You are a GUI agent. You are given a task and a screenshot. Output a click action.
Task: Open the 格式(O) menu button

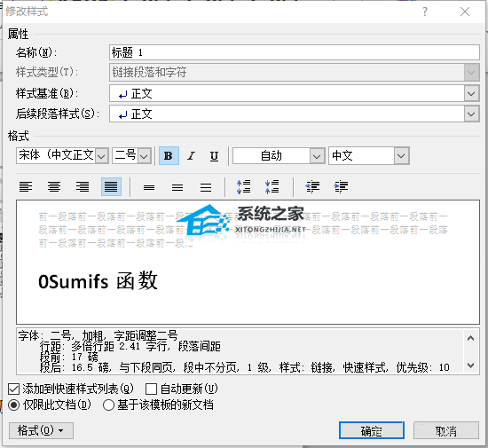[41, 430]
